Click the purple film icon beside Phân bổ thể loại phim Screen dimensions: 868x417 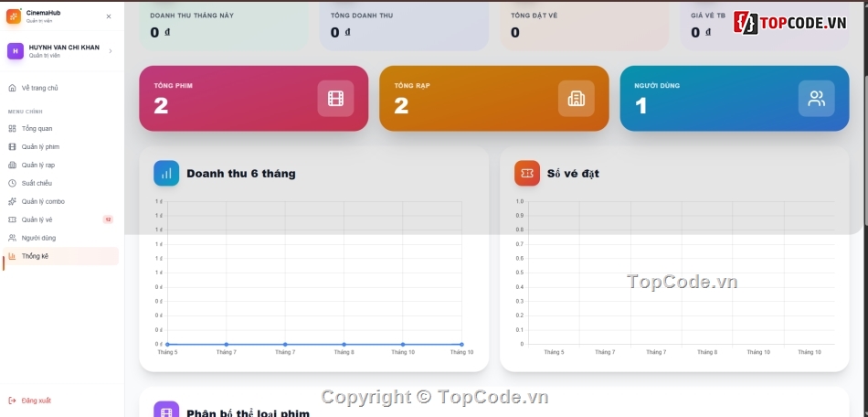[x=166, y=410]
